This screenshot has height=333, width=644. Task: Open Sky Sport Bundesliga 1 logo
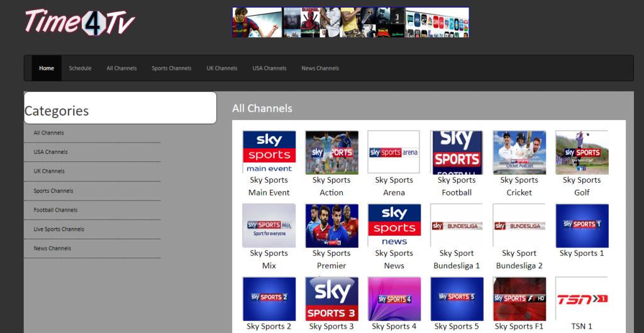[457, 226]
